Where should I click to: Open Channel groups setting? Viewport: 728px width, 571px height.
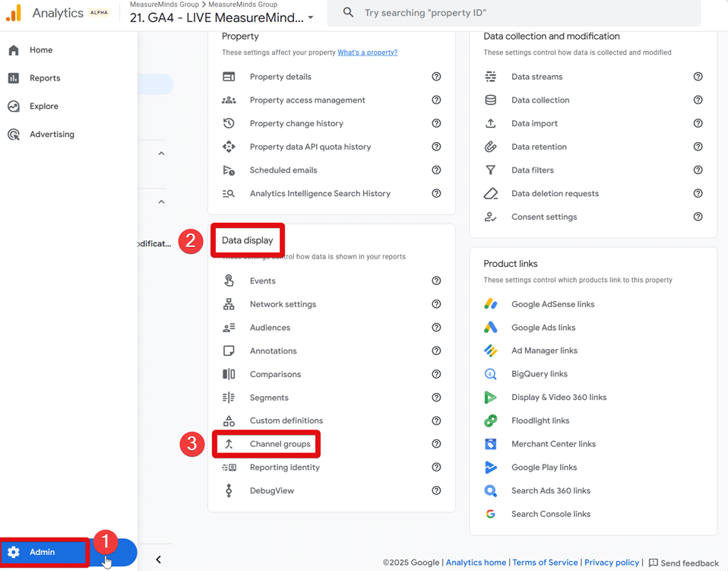(280, 444)
